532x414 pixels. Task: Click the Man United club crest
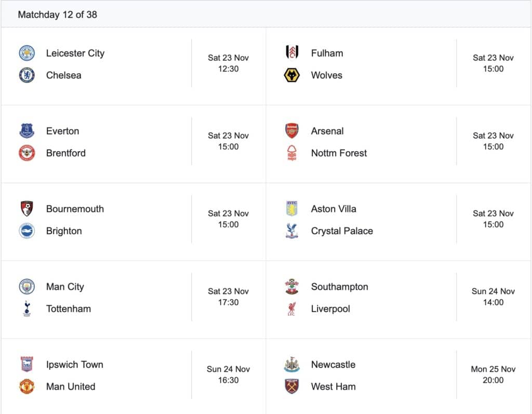[x=27, y=386]
